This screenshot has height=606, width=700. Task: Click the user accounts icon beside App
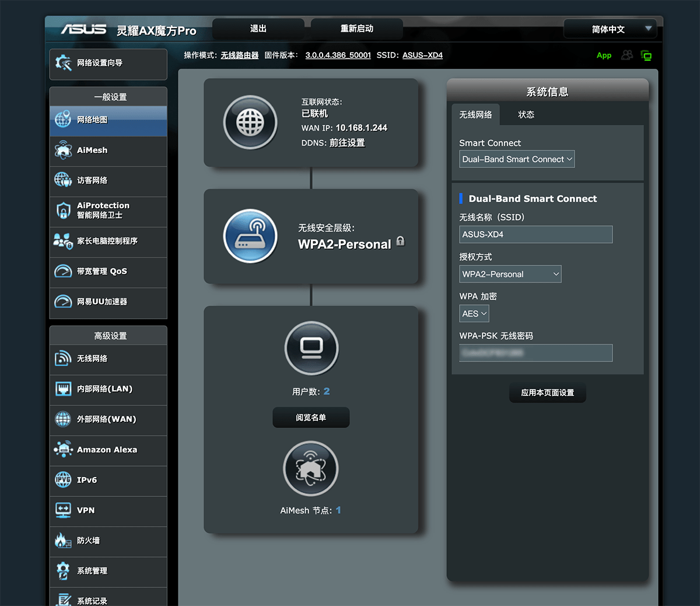pos(627,55)
